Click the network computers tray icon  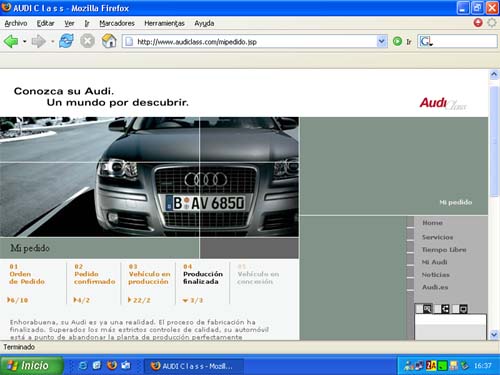point(419,366)
